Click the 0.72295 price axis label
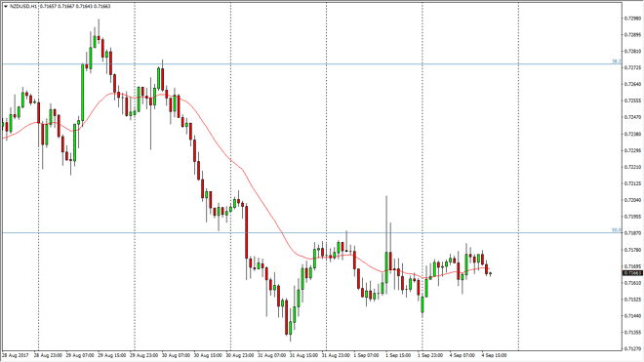 pos(632,150)
